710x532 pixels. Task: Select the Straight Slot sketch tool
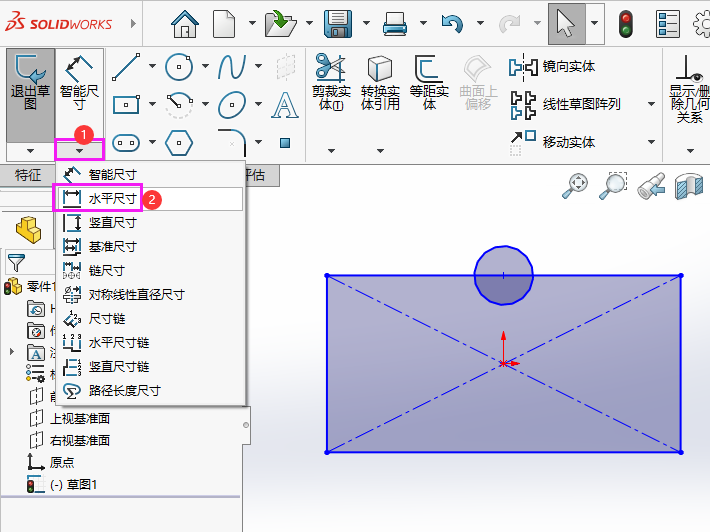(126, 143)
